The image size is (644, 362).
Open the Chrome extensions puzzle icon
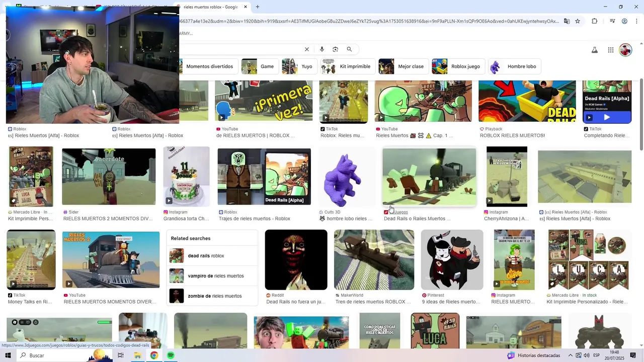595,21
